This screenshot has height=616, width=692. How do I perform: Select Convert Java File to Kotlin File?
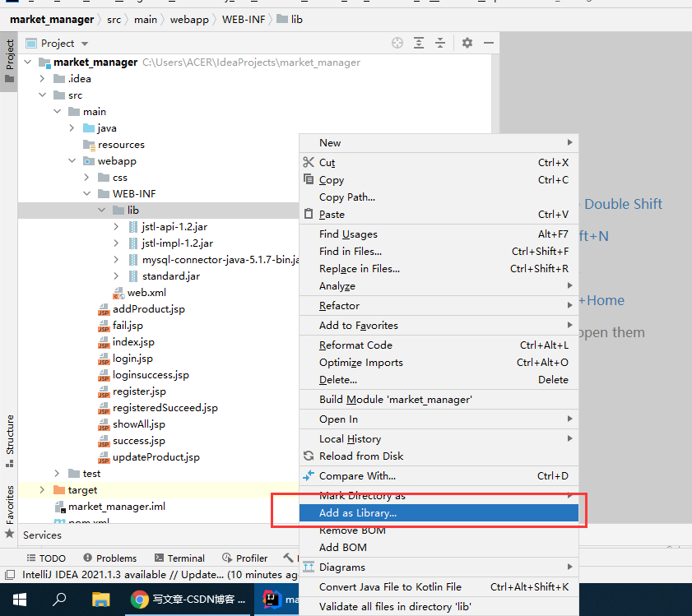(x=439, y=587)
